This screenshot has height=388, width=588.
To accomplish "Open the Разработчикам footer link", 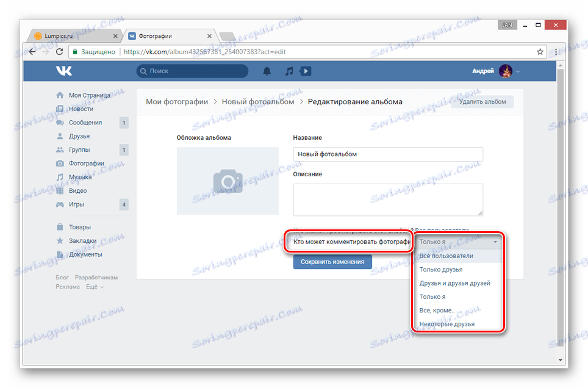I will tap(96, 278).
